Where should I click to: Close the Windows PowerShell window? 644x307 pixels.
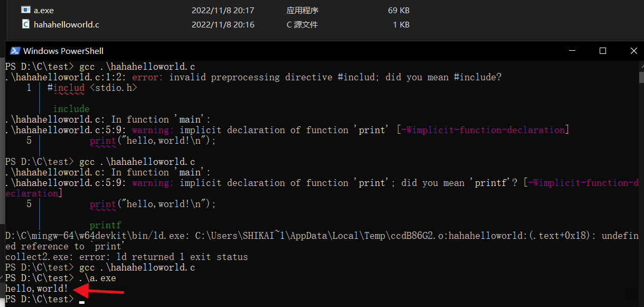(x=634, y=51)
